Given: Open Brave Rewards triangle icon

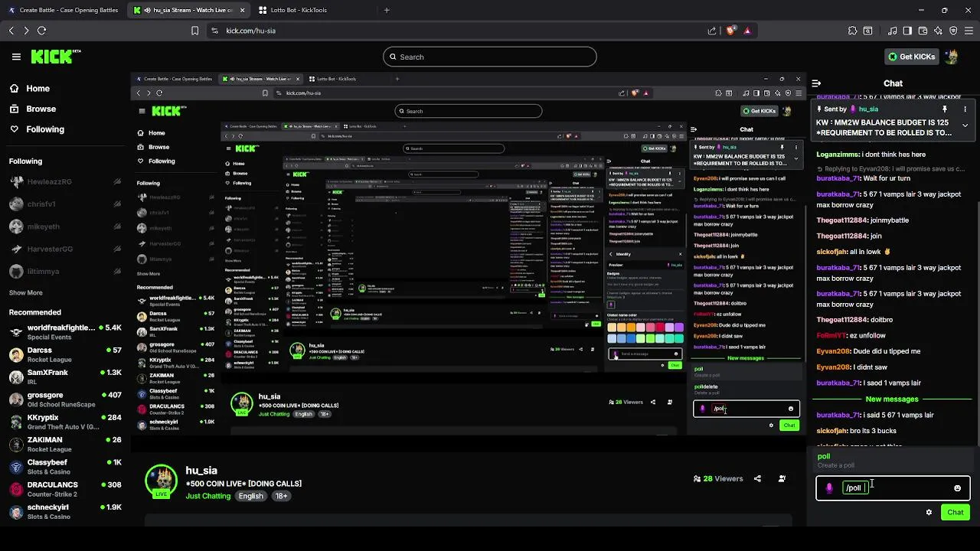Looking at the screenshot, I should pyautogui.click(x=747, y=31).
